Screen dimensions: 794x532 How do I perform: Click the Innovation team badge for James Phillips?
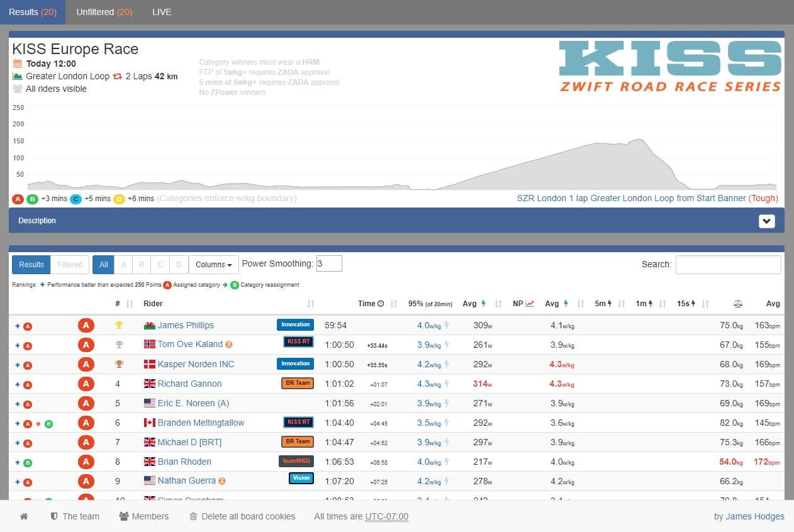(295, 325)
